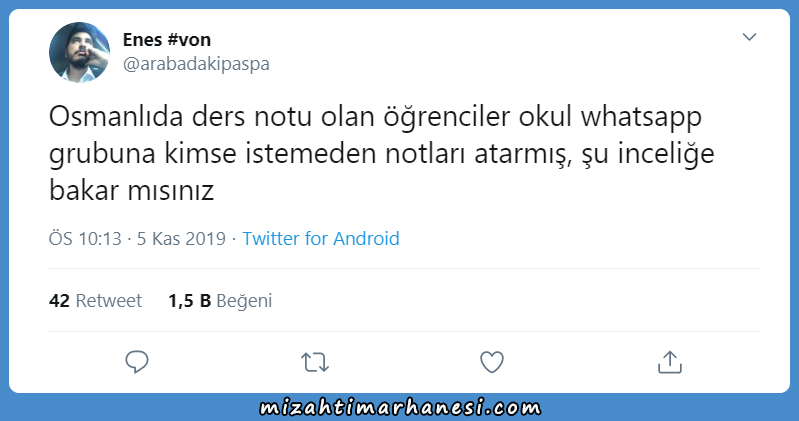Screen dimensions: 799x421
Task: Click the display name Enes #von
Action: tap(167, 39)
